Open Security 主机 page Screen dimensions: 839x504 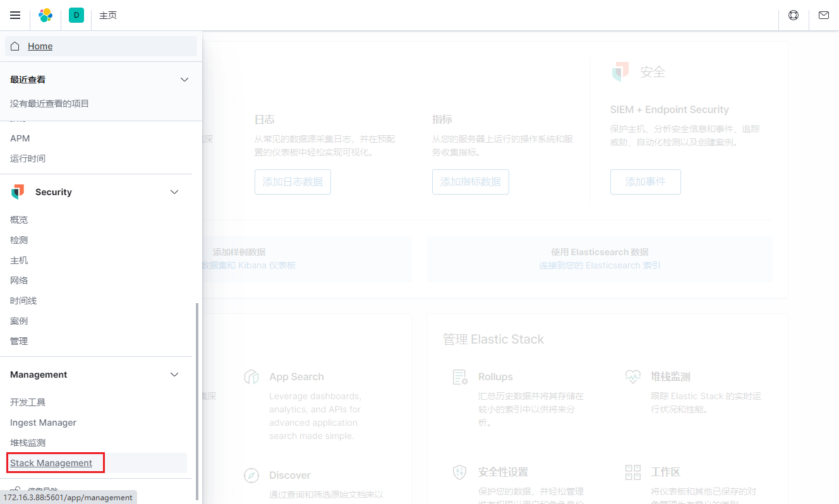[19, 260]
